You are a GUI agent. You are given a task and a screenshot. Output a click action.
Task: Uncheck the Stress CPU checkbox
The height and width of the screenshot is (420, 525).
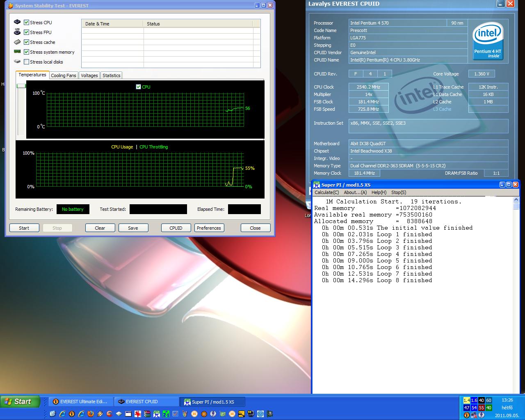[26, 23]
